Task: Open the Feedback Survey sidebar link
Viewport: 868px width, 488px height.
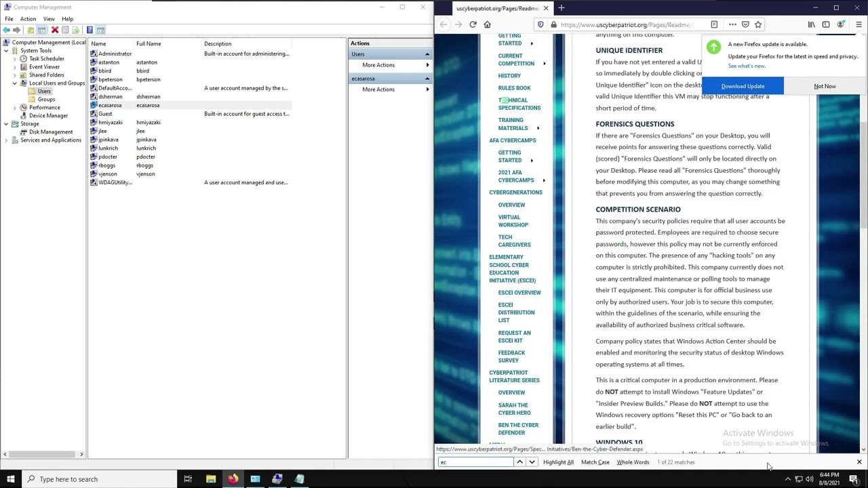Action: (x=511, y=357)
